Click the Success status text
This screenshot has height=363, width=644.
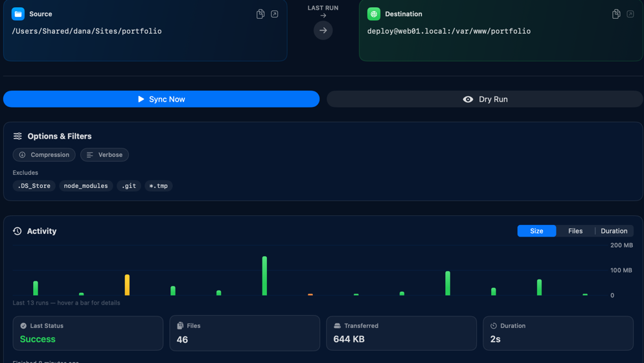point(38,339)
